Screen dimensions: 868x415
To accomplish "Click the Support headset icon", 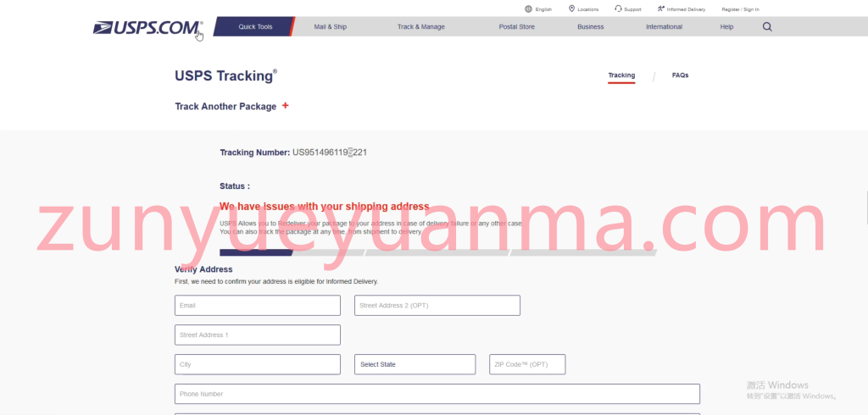I will [x=618, y=8].
